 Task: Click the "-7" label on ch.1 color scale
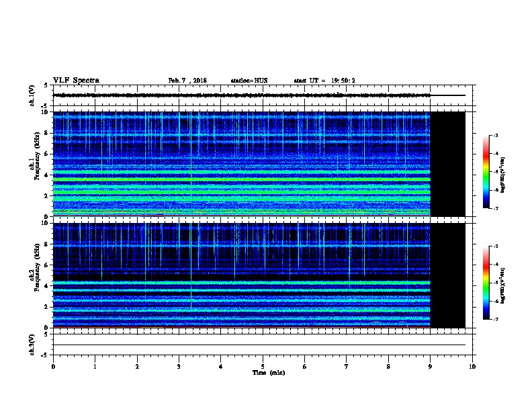(x=495, y=208)
